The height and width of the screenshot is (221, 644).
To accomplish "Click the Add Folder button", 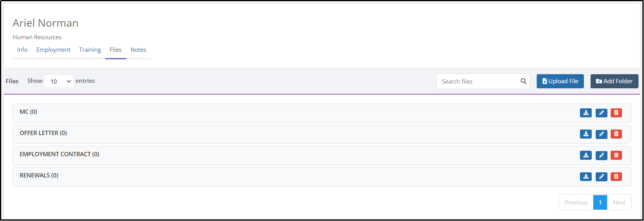I will click(x=614, y=81).
